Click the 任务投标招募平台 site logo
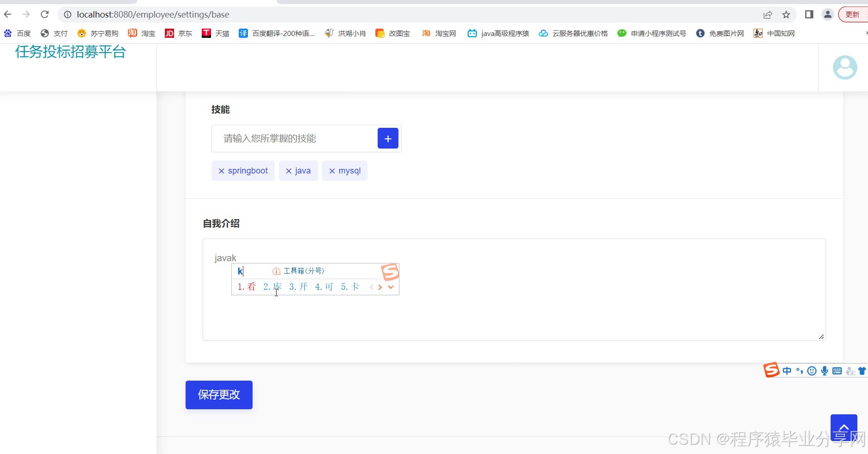This screenshot has width=868, height=454. pyautogui.click(x=71, y=52)
